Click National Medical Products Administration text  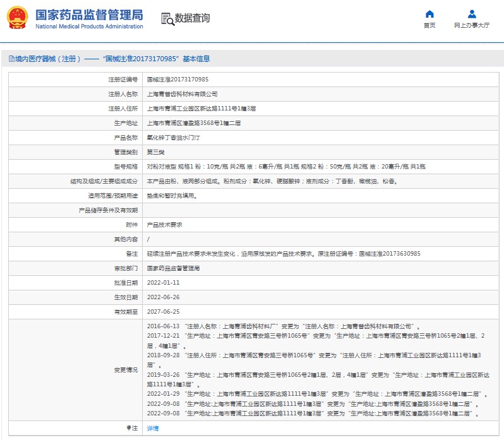click(x=89, y=27)
